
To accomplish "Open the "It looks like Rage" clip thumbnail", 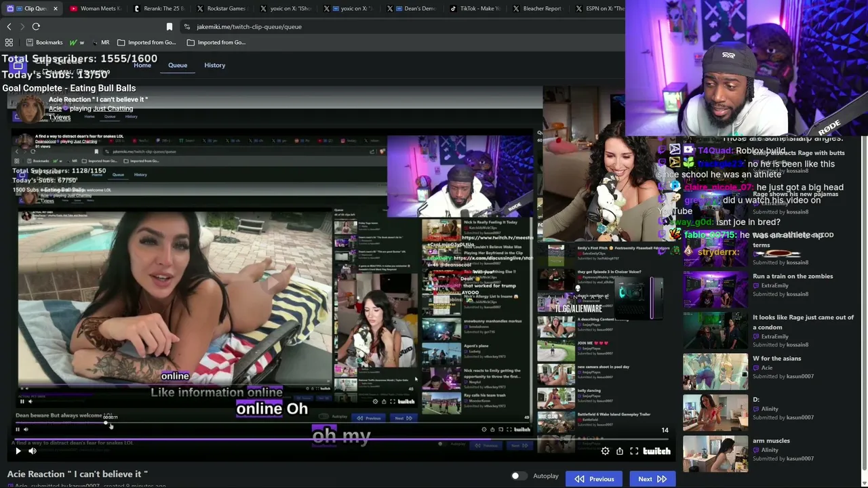I will pyautogui.click(x=715, y=329).
